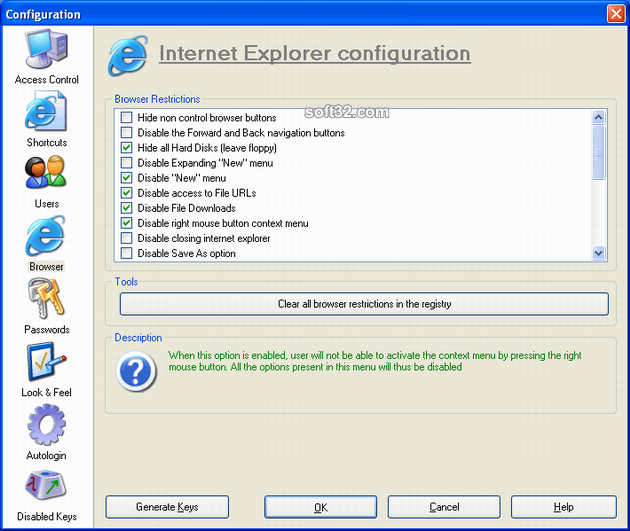Confirm settings with the OK button

(x=321, y=507)
